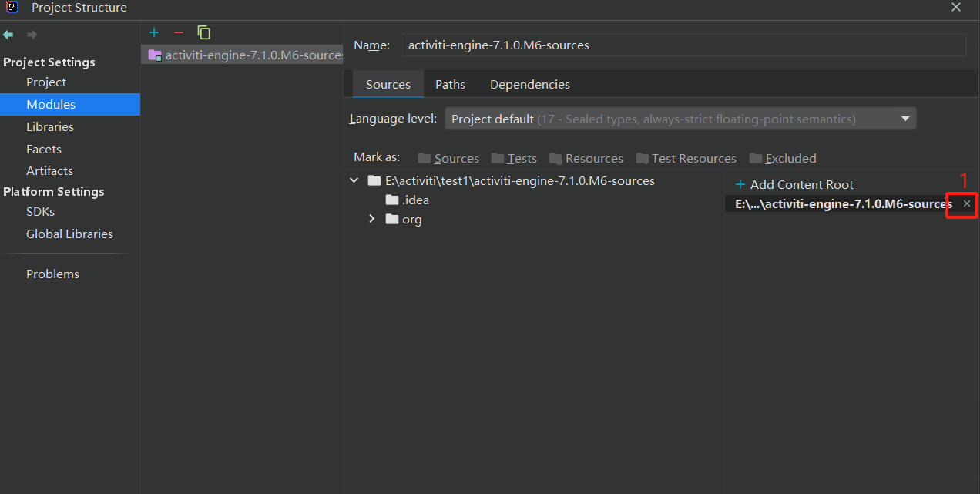
Task: Collapse the activiti-engine-7.1.0.M6-sources root folder
Action: 354,180
